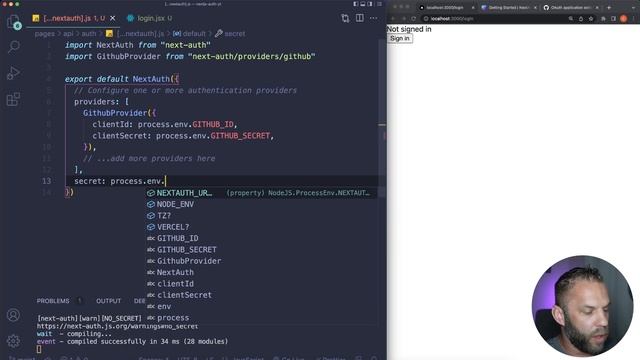Choose GITHUB_ID from the autocomplete suggestions

[x=261, y=238]
